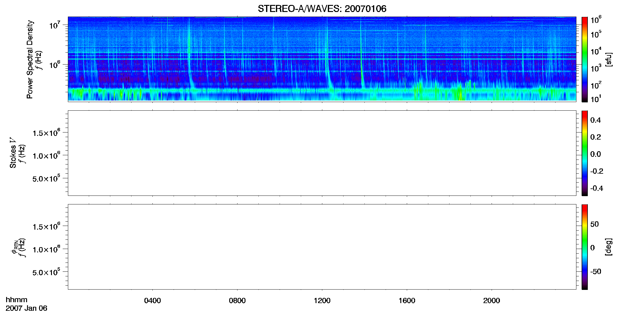Click the empty phi RTN plot panel
Screen dimensions: 644x332
(322, 247)
